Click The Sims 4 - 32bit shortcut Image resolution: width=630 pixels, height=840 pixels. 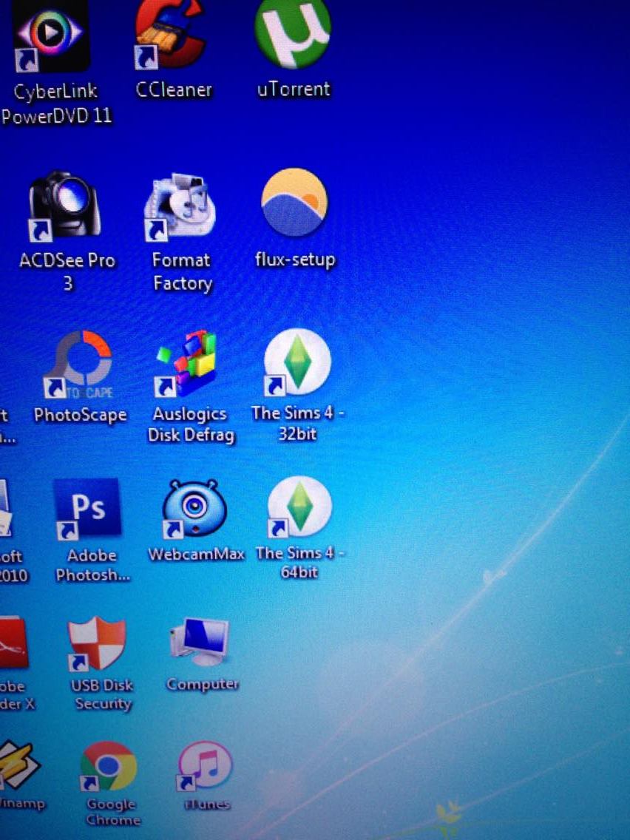click(x=297, y=362)
